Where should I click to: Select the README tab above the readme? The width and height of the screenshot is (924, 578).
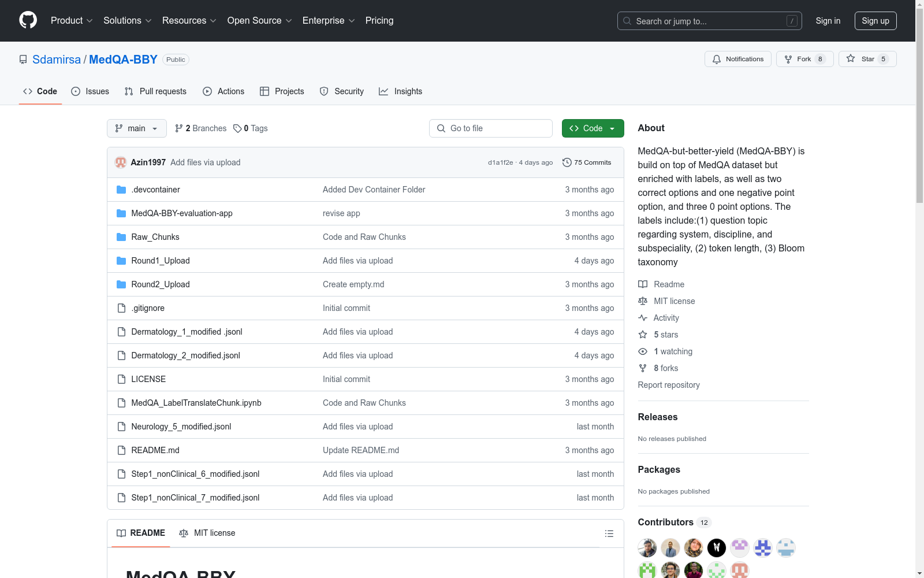[x=141, y=533]
